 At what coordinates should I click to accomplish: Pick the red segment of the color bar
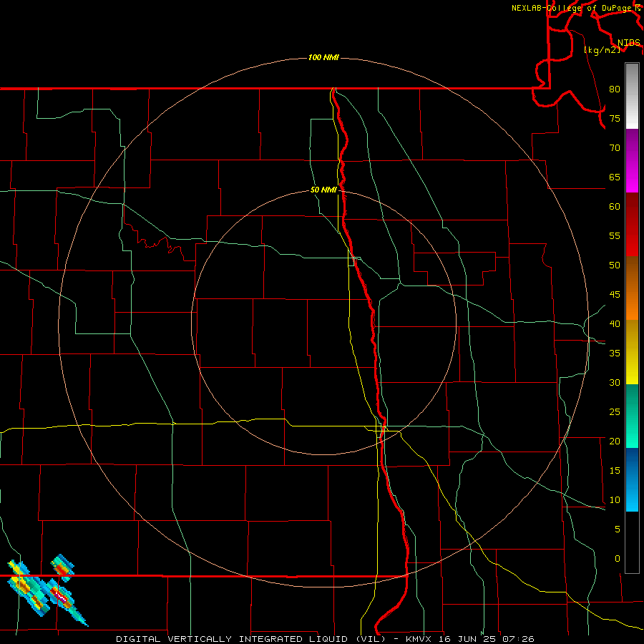coord(632,225)
